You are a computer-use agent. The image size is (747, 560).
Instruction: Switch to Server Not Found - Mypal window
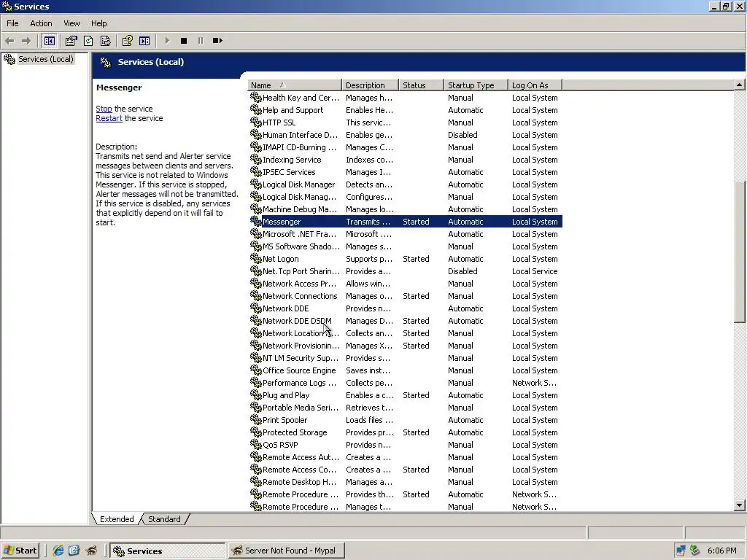point(286,551)
